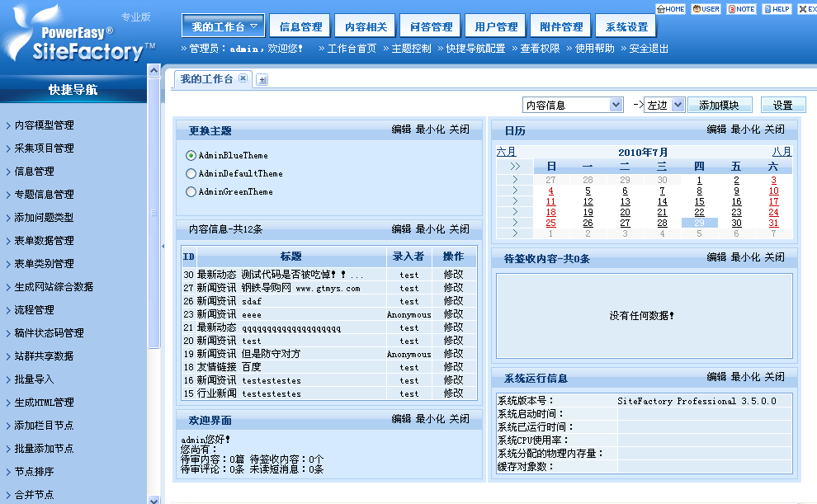817x504 pixels.
Task: Open the 信息管理 top menu
Action: click(299, 26)
